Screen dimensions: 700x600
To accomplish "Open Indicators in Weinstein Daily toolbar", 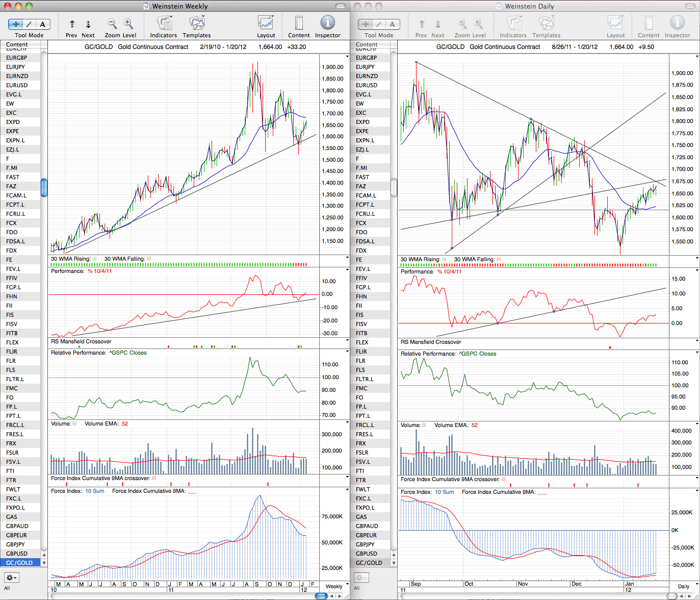I will tap(513, 23).
